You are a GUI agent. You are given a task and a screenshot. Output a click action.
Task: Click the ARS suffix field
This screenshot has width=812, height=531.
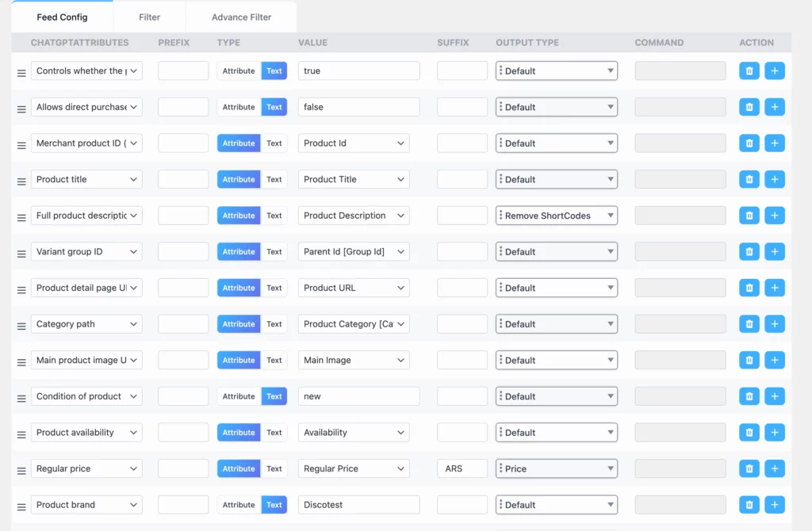click(x=462, y=468)
